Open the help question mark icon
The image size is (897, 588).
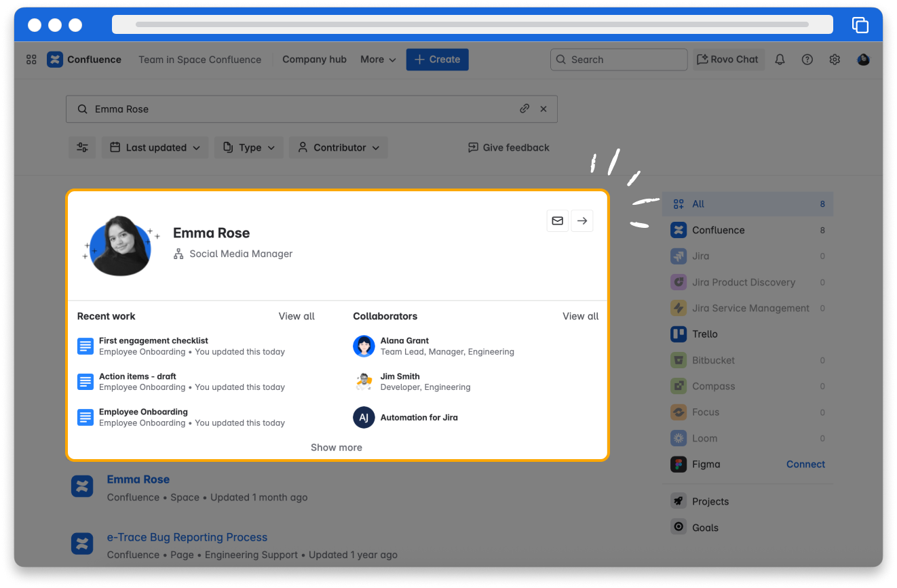[x=807, y=60]
